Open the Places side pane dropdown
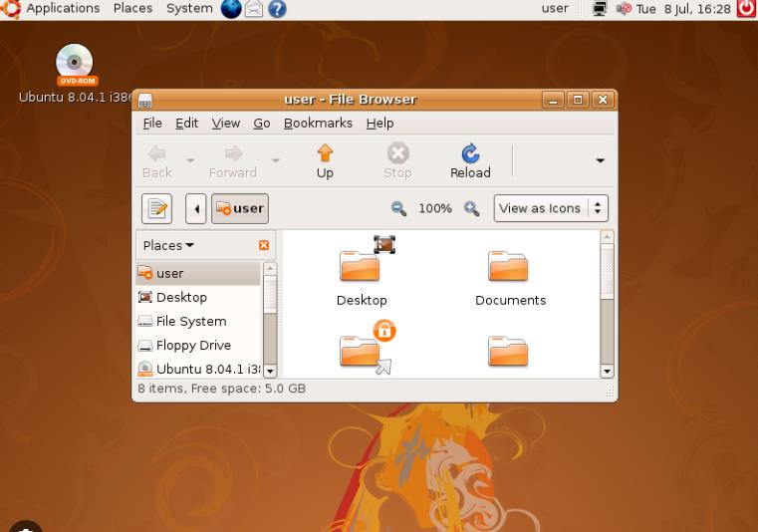 [x=168, y=245]
